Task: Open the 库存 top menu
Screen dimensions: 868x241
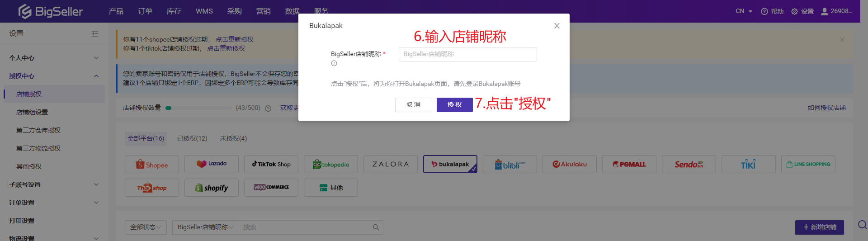Action: [174, 11]
